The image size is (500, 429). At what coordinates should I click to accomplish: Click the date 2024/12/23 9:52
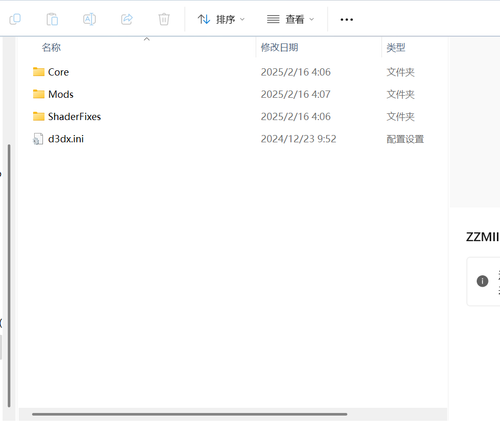point(298,139)
